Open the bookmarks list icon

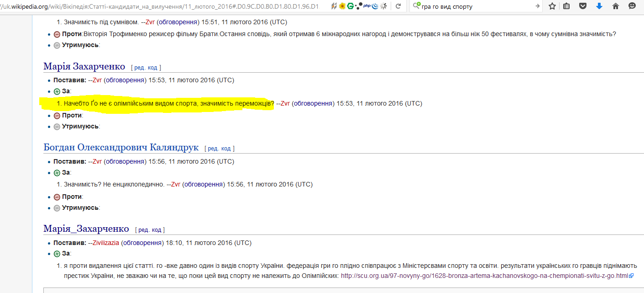point(566,6)
